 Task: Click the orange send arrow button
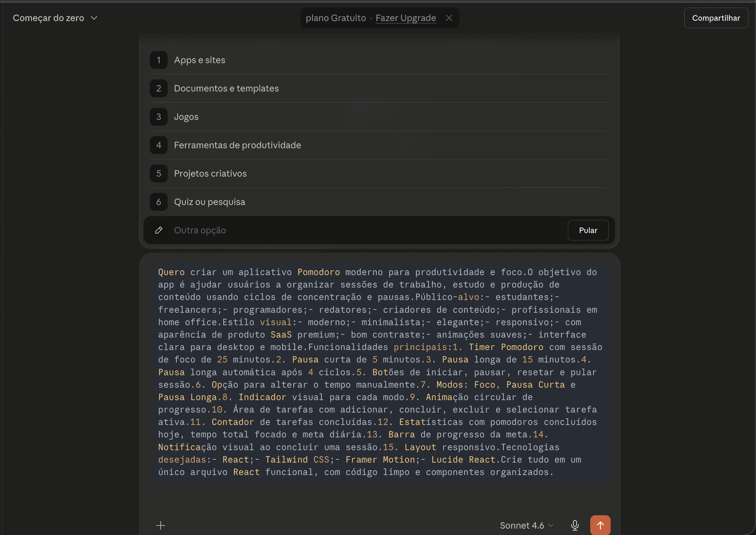pos(600,525)
